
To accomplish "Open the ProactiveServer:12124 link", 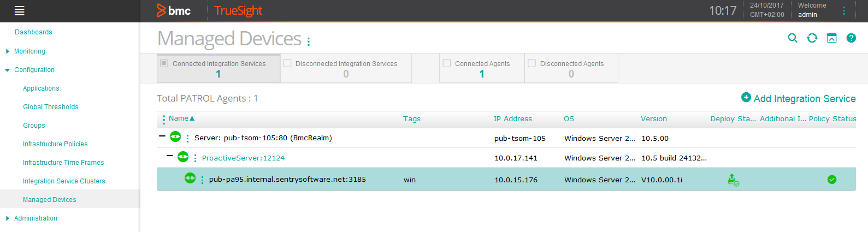I will [x=243, y=158].
